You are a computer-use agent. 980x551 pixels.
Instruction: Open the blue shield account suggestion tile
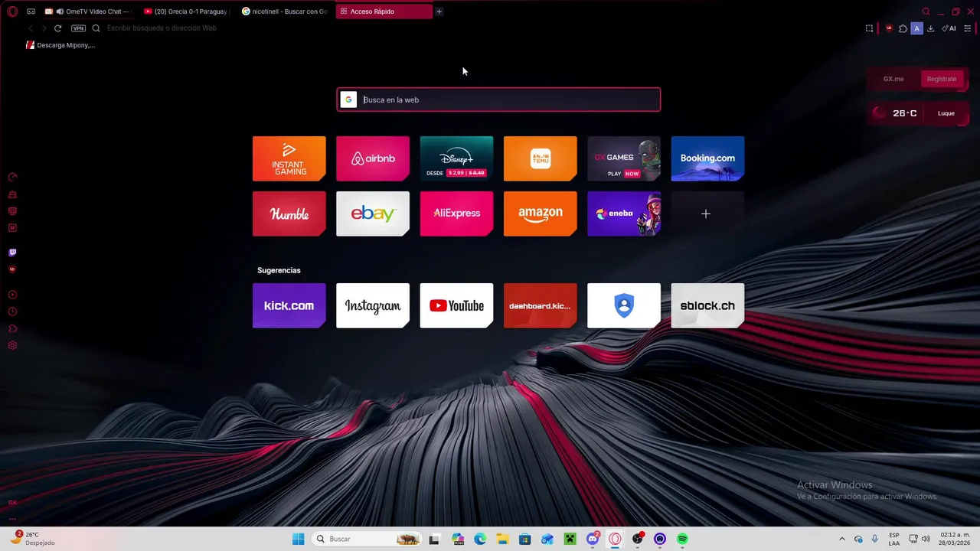tap(624, 305)
